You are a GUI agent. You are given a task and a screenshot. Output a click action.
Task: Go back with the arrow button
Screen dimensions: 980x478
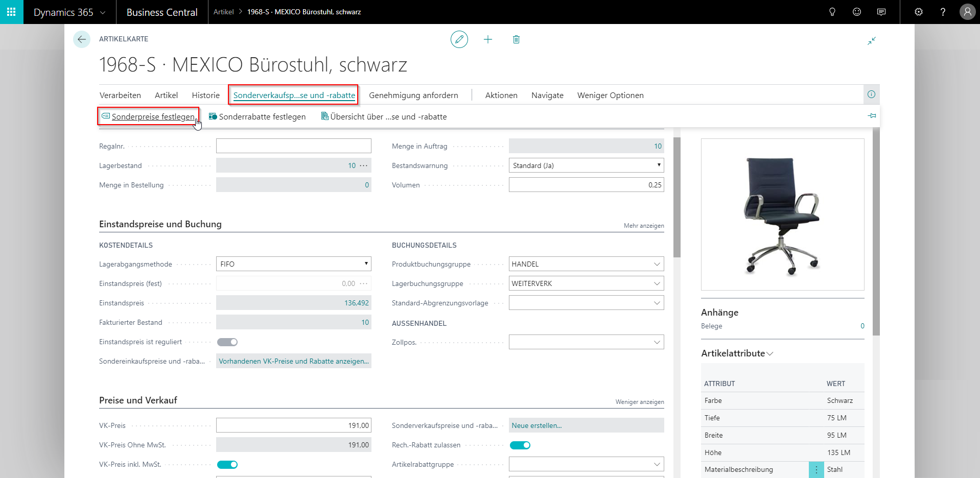(82, 39)
